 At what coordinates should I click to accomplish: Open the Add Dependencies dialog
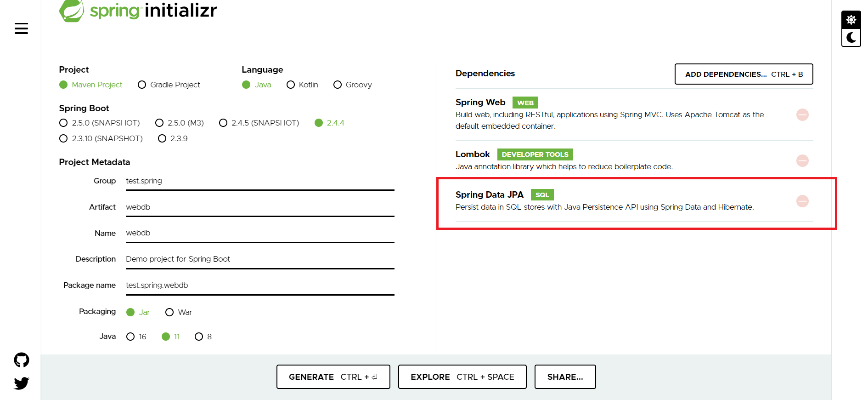click(744, 74)
